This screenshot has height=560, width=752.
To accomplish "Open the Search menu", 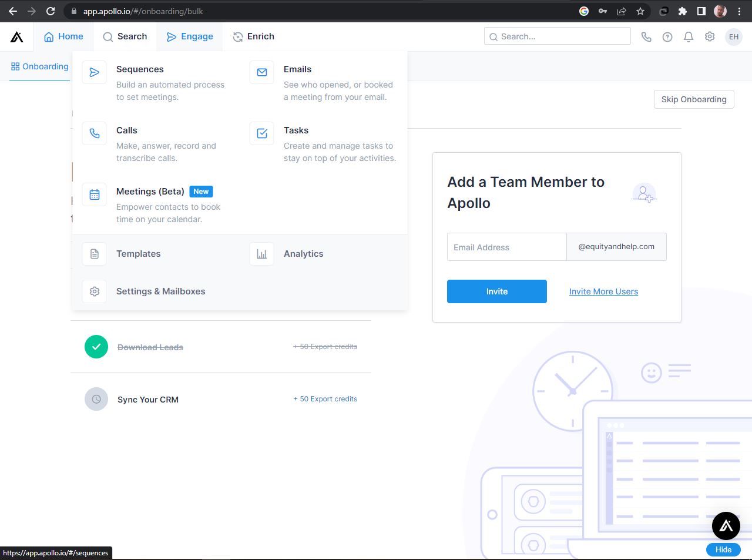I will (125, 36).
